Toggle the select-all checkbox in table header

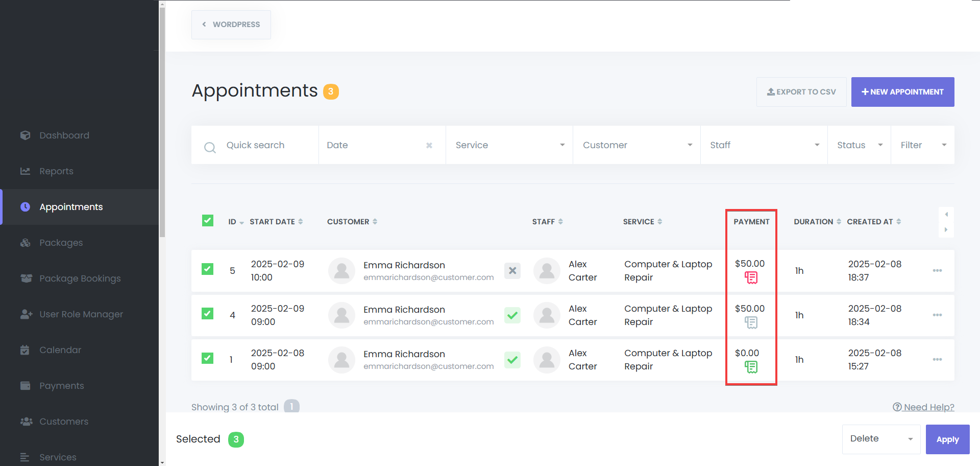[x=208, y=221]
